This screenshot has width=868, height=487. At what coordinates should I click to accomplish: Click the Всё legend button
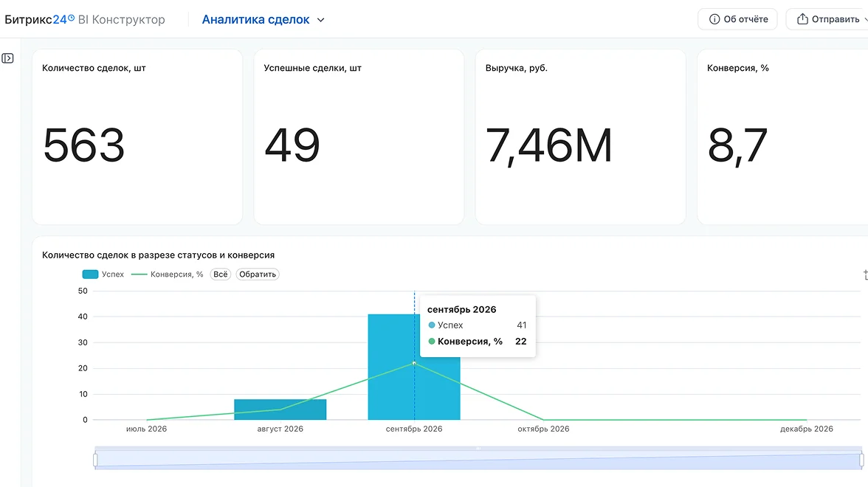[220, 274]
